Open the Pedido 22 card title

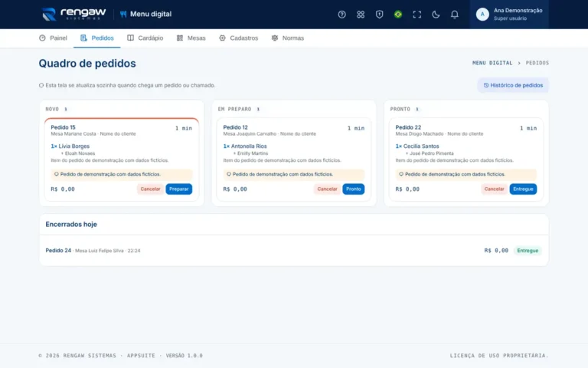coord(408,127)
